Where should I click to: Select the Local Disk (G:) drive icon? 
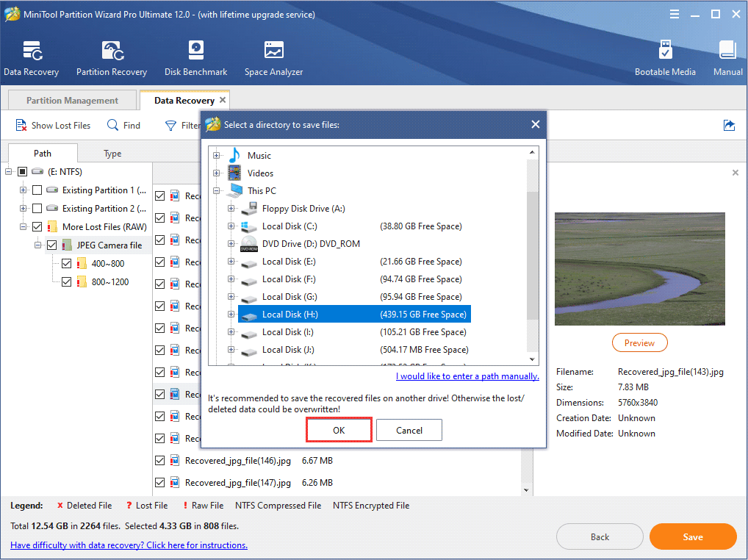(249, 298)
